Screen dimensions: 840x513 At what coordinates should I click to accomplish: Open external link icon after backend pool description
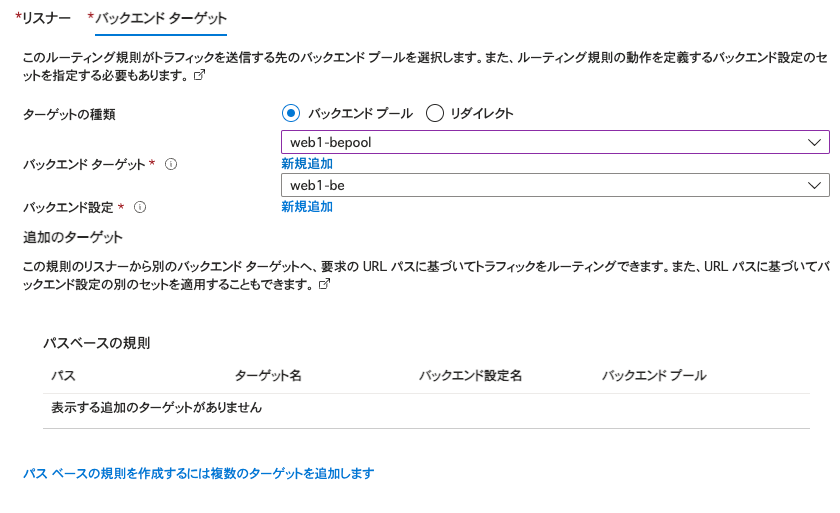199,75
